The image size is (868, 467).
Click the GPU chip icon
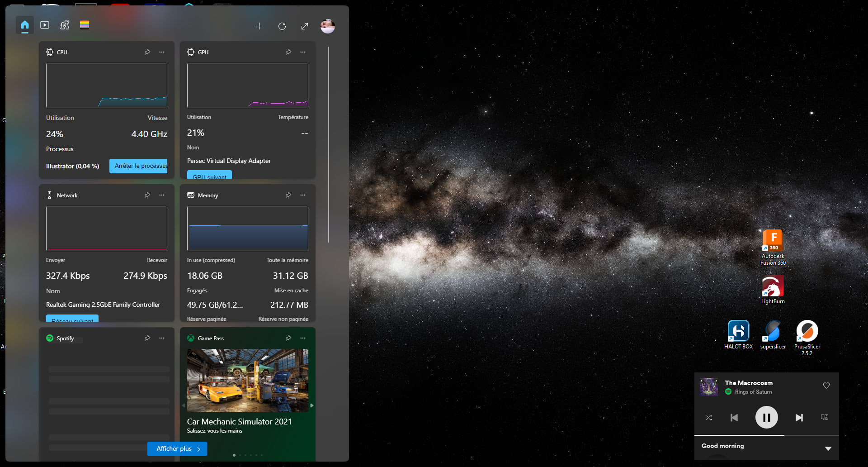point(191,52)
